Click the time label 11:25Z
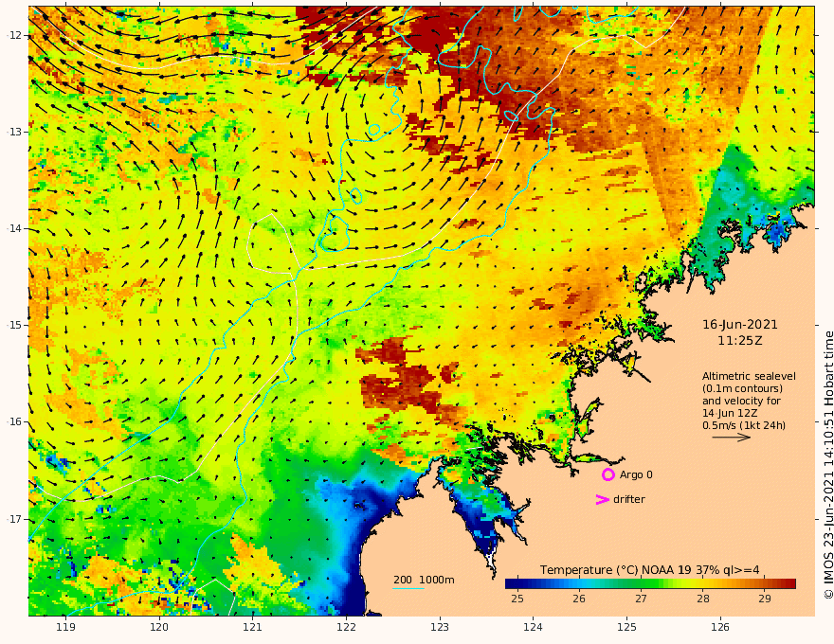This screenshot has height=644, width=834. tap(740, 341)
